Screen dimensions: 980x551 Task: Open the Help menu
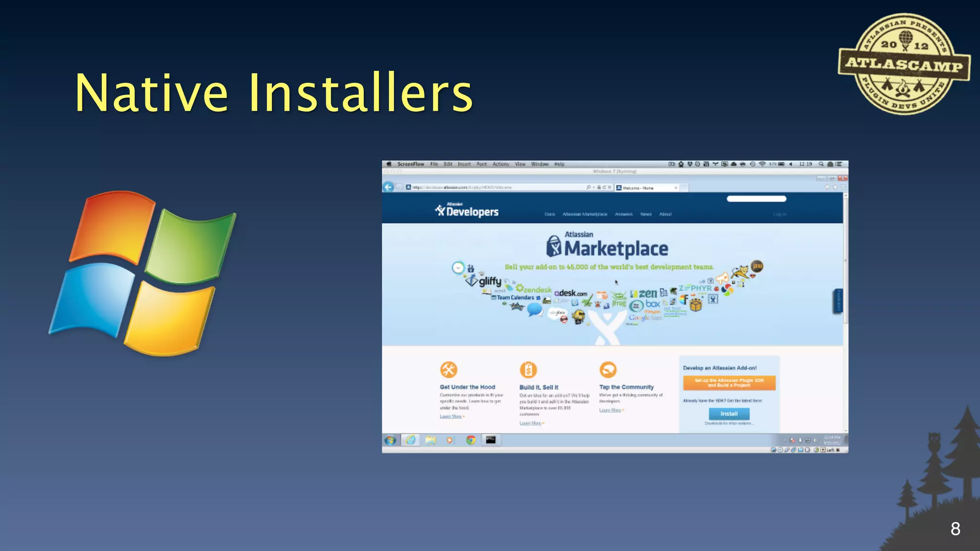(x=559, y=164)
